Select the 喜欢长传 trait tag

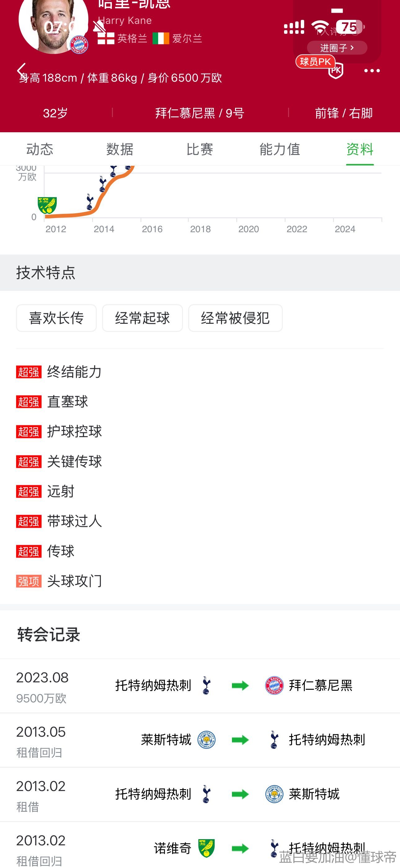tap(56, 318)
